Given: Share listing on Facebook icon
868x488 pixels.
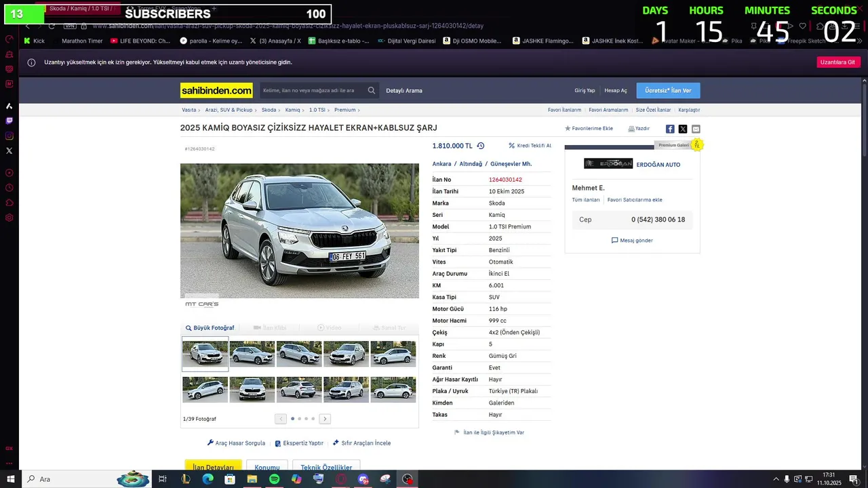Looking at the screenshot, I should (670, 129).
